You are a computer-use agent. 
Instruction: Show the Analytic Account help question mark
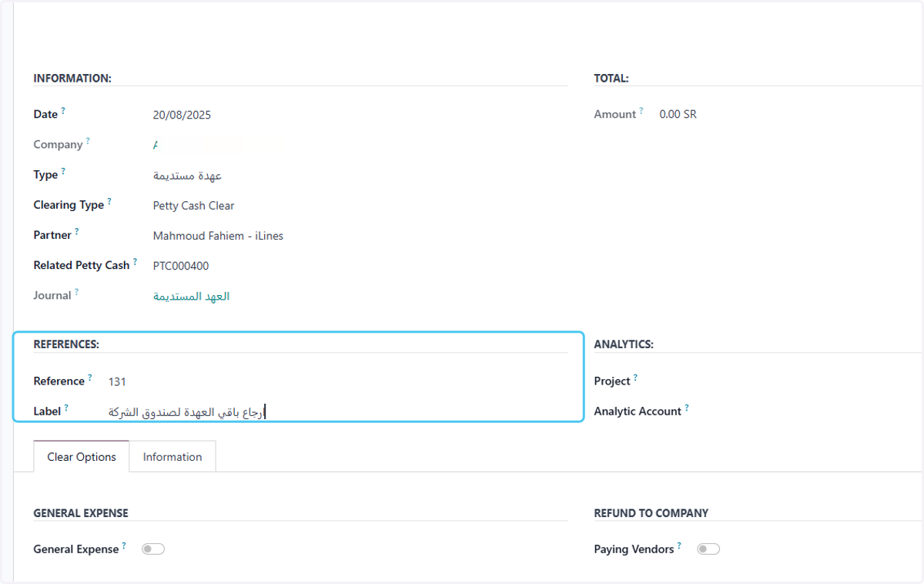[687, 408]
